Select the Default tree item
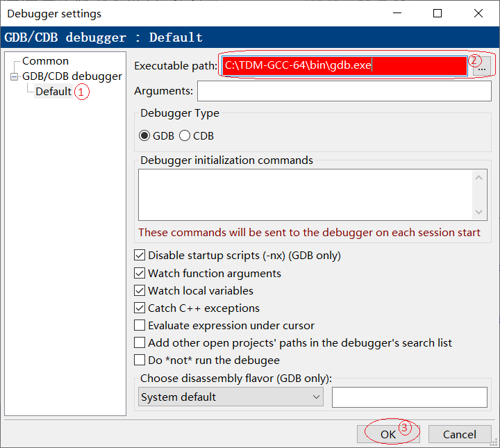 point(53,92)
